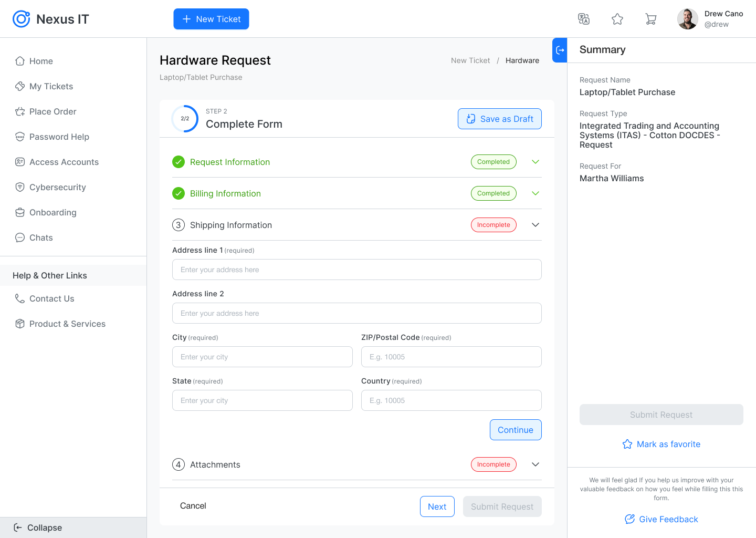Mark the request as favorite
Image resolution: width=756 pixels, height=538 pixels.
pos(661,444)
